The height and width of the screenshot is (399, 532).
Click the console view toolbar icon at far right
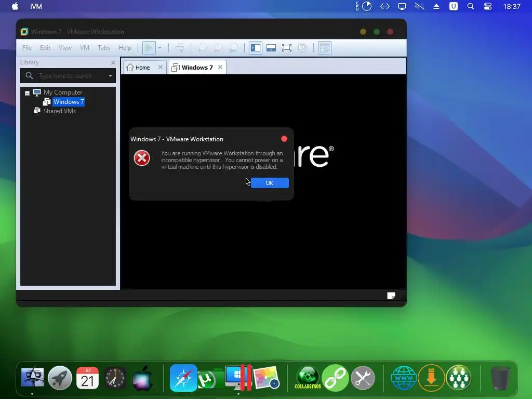(324, 48)
